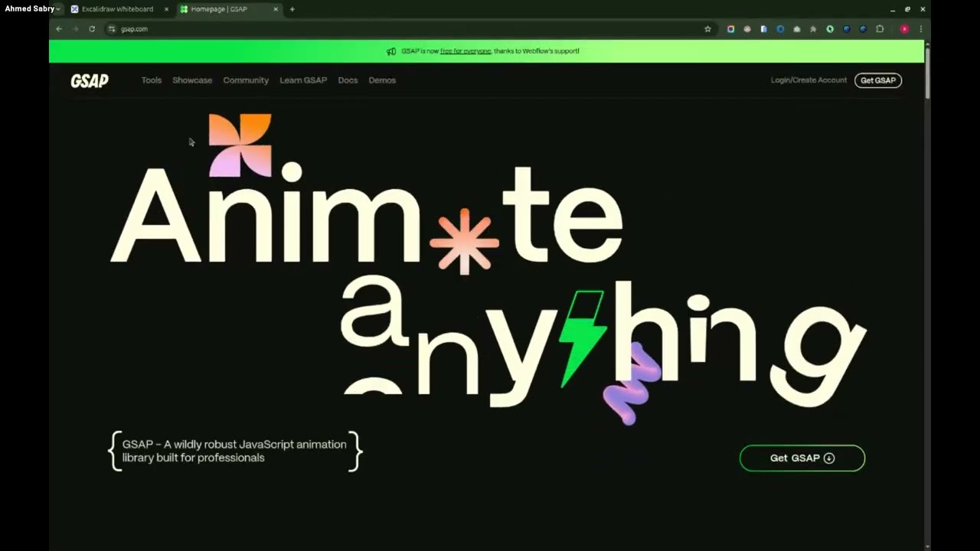Go to Community in the navbar
The height and width of the screenshot is (551, 980).
click(x=246, y=80)
